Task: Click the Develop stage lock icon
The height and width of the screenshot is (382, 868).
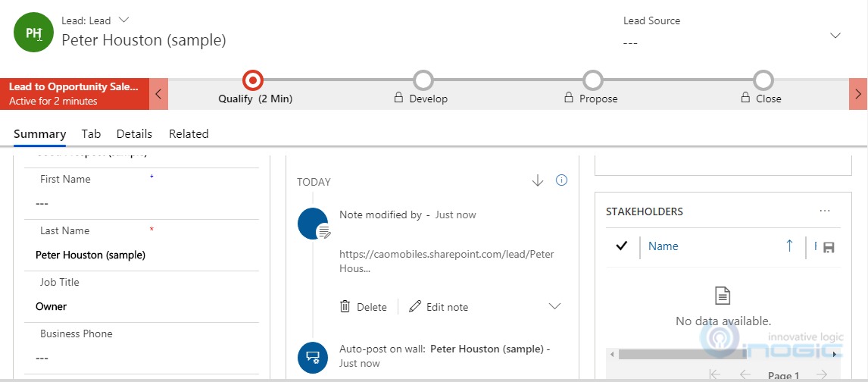Action: pos(398,98)
